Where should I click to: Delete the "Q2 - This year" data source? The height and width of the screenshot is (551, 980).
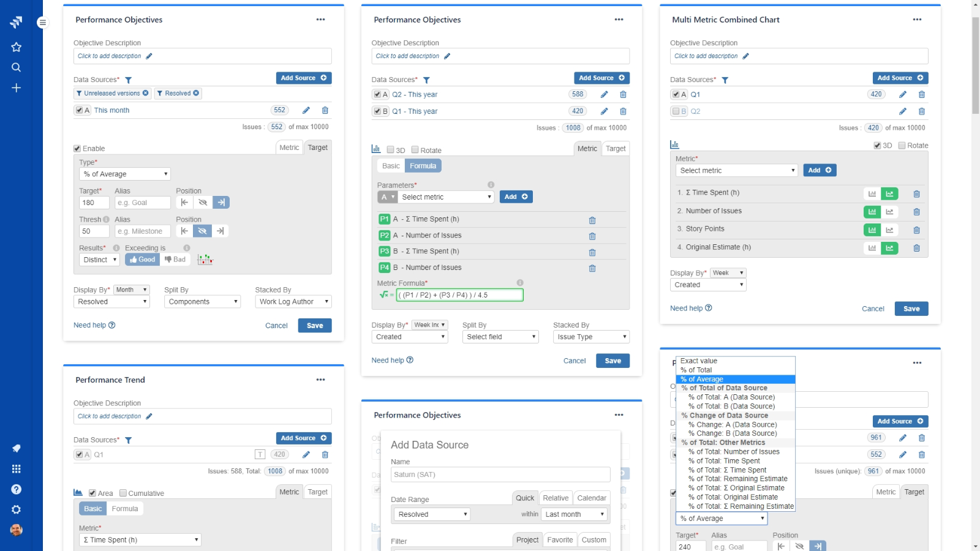coord(623,94)
